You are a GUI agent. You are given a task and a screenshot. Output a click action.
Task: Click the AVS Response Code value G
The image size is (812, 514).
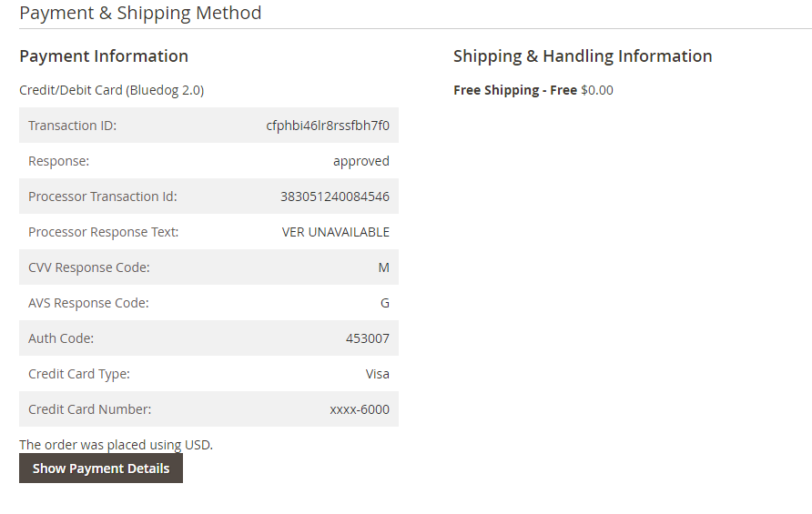[385, 303]
